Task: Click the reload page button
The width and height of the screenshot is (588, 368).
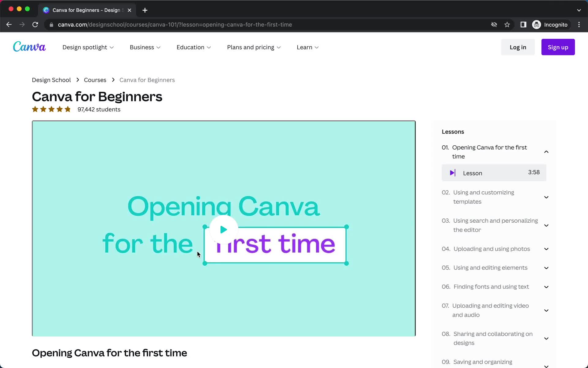Action: tap(35, 25)
